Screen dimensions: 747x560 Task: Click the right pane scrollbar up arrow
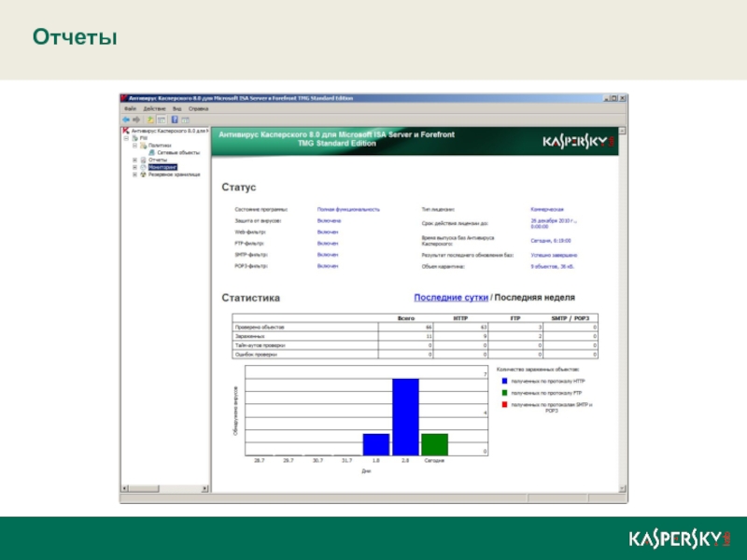(622, 131)
